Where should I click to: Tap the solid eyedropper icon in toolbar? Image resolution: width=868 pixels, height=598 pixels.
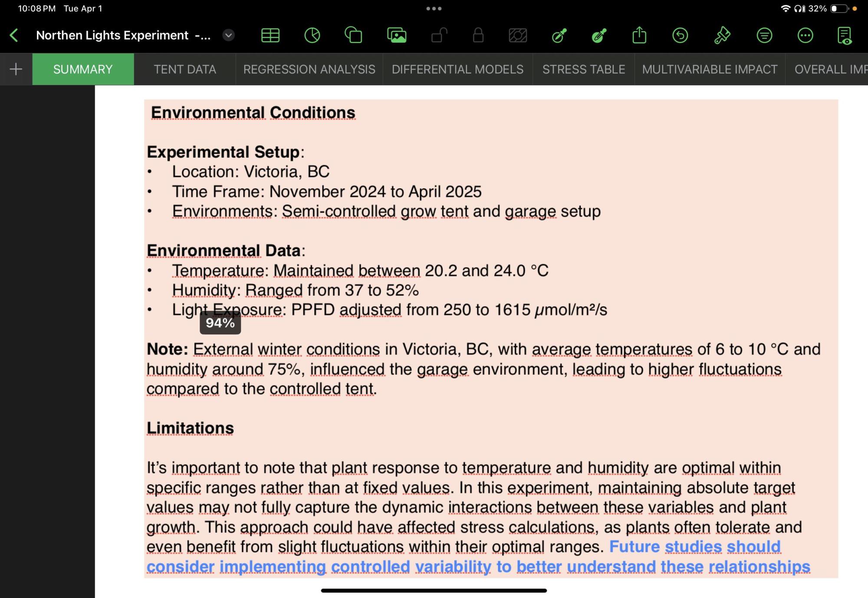point(599,35)
